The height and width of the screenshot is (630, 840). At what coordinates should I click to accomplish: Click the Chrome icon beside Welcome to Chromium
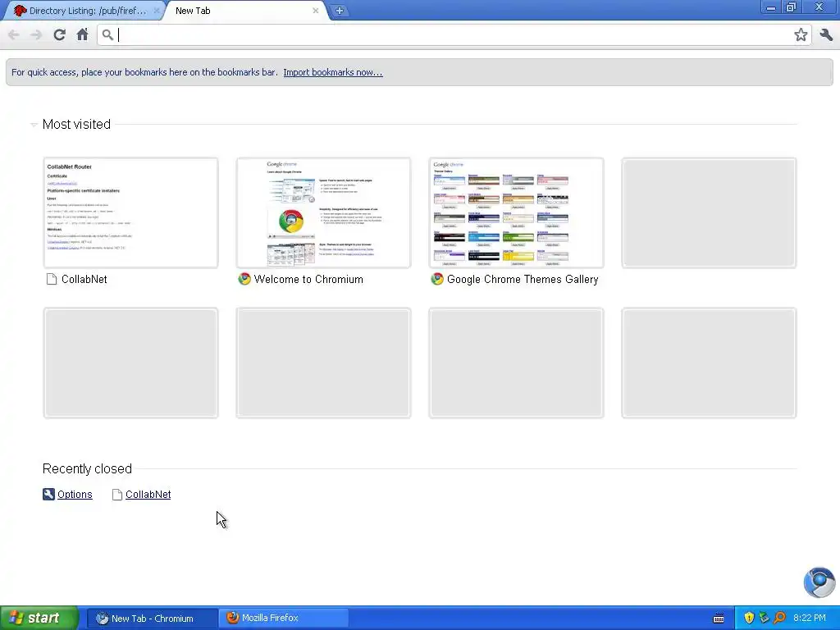tap(244, 279)
